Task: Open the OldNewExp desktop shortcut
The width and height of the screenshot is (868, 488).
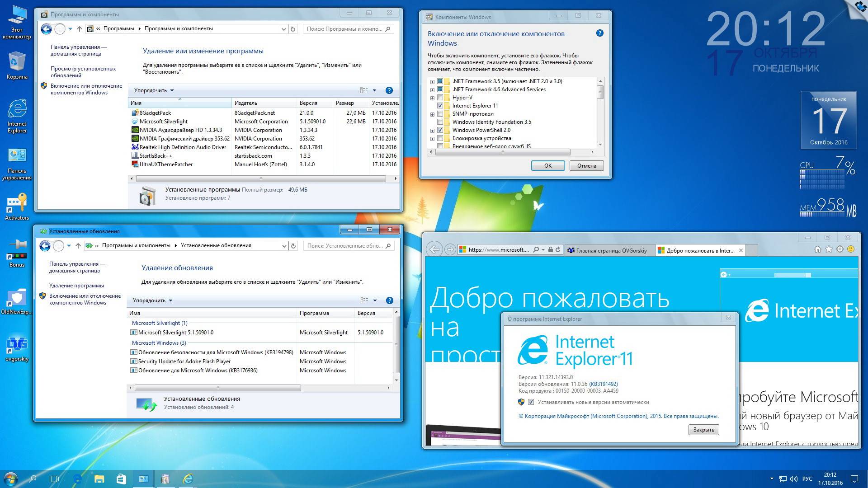Action: click(x=17, y=301)
